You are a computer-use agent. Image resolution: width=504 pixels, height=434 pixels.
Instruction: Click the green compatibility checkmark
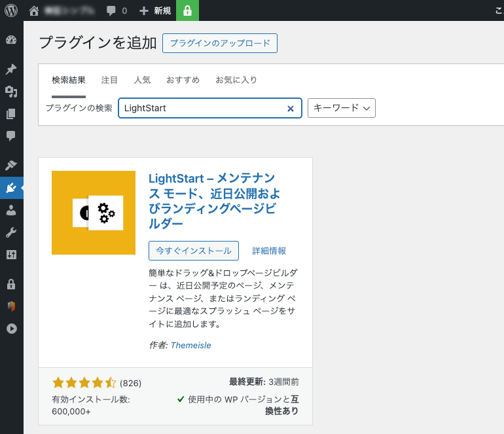click(x=181, y=399)
